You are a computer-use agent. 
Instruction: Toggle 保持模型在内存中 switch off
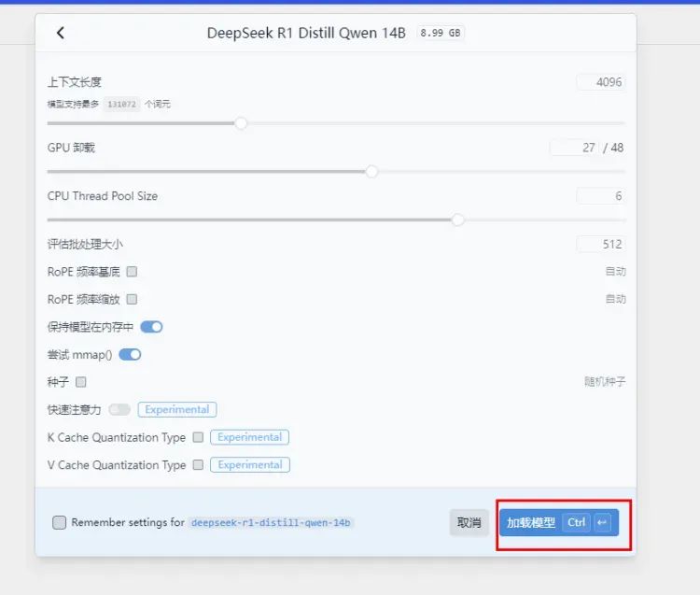pos(151,327)
